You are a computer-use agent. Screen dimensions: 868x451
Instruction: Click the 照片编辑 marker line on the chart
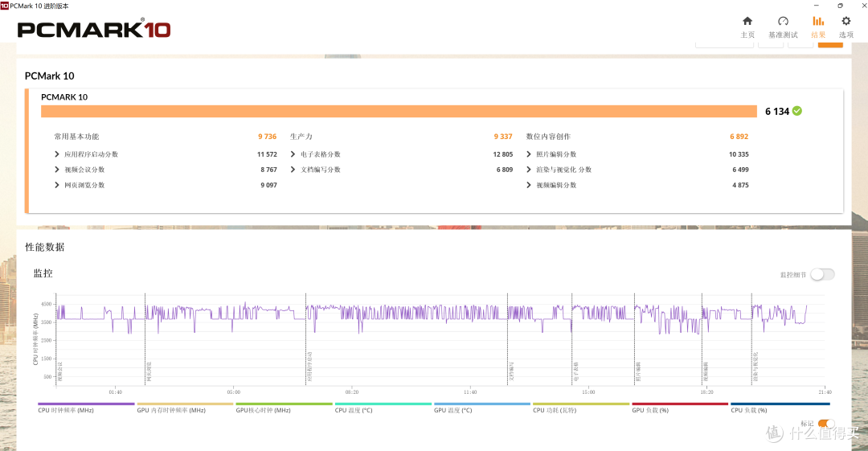point(634,339)
